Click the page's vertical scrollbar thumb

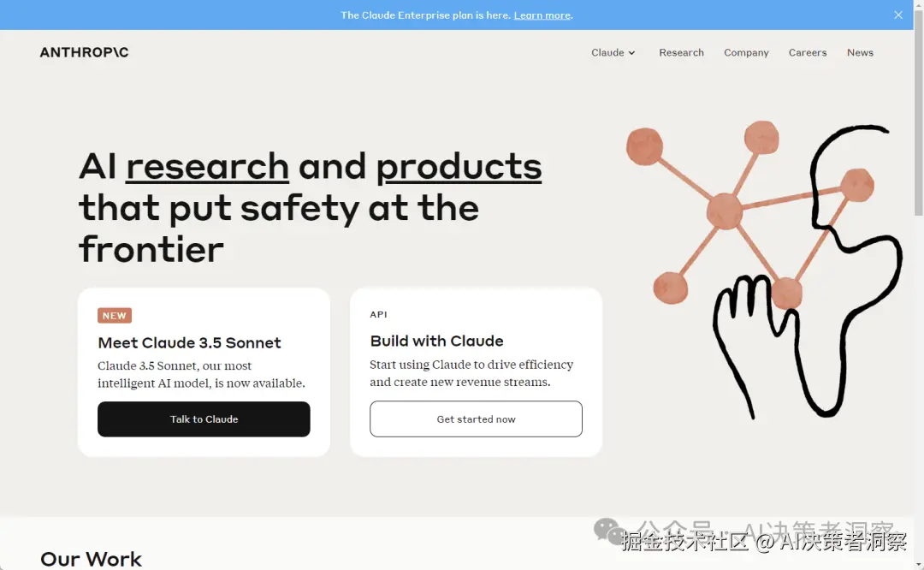coord(918,112)
